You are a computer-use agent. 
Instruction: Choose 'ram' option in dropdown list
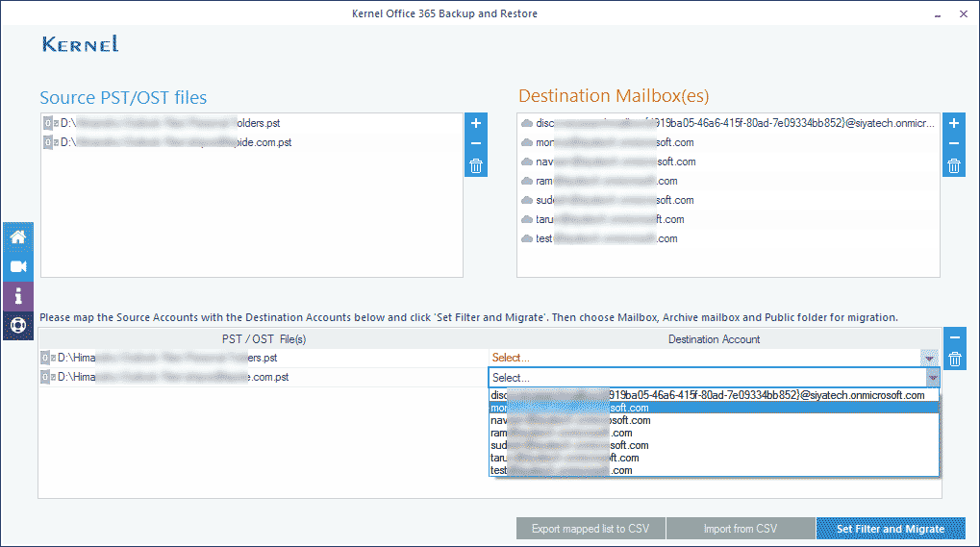point(714,433)
